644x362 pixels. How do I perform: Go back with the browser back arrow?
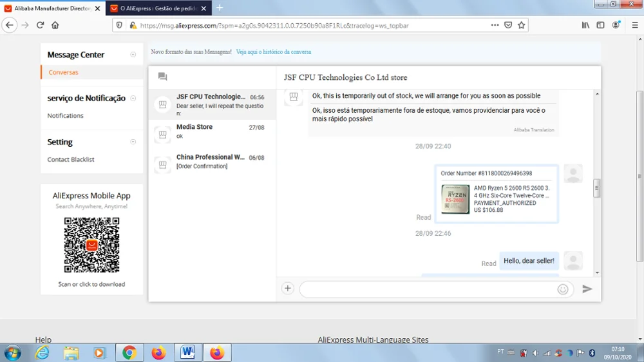(x=10, y=25)
